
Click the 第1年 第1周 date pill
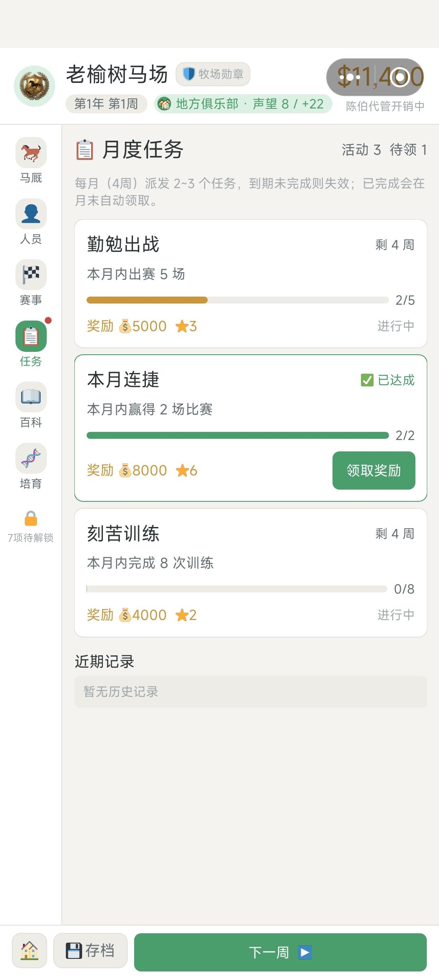tap(106, 104)
